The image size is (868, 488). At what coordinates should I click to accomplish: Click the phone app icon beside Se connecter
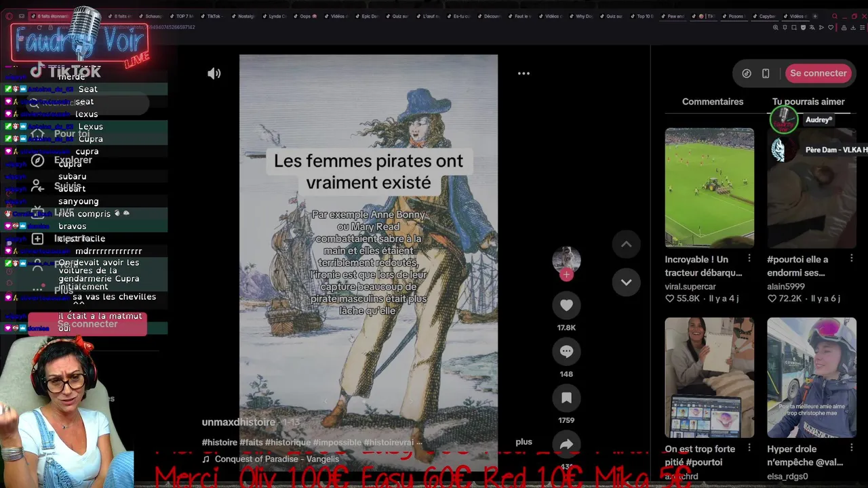coord(766,73)
